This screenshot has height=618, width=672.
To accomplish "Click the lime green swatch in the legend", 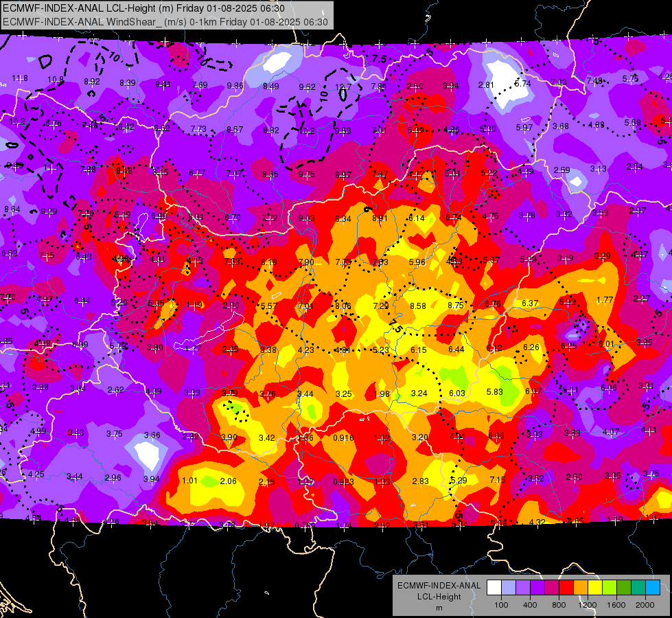I will point(610,587).
